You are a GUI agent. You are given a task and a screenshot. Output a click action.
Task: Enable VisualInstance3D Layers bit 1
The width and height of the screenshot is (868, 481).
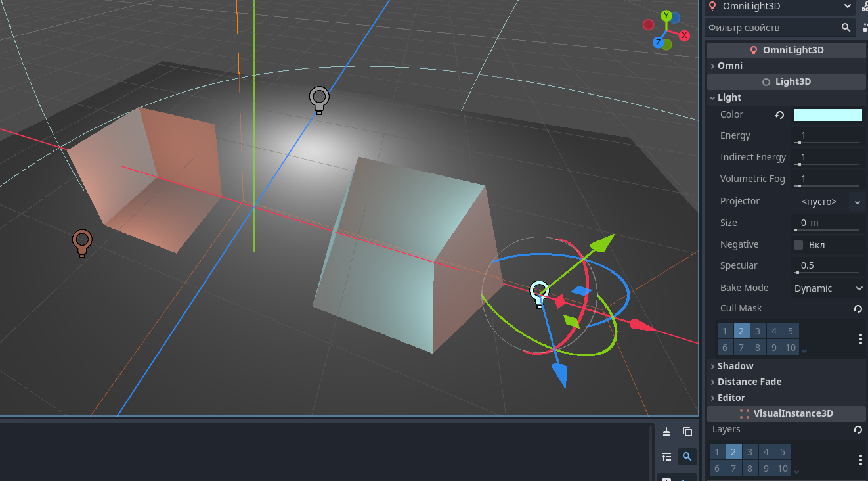[717, 452]
